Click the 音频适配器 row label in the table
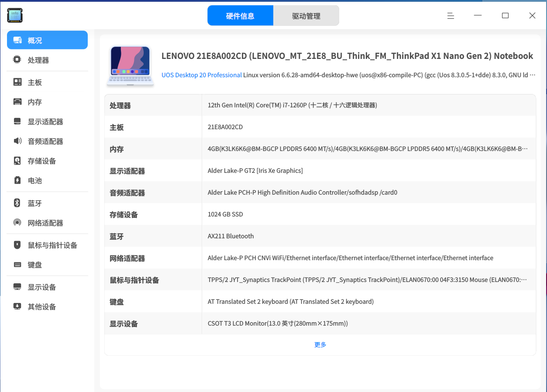The image size is (547, 392). click(x=127, y=193)
